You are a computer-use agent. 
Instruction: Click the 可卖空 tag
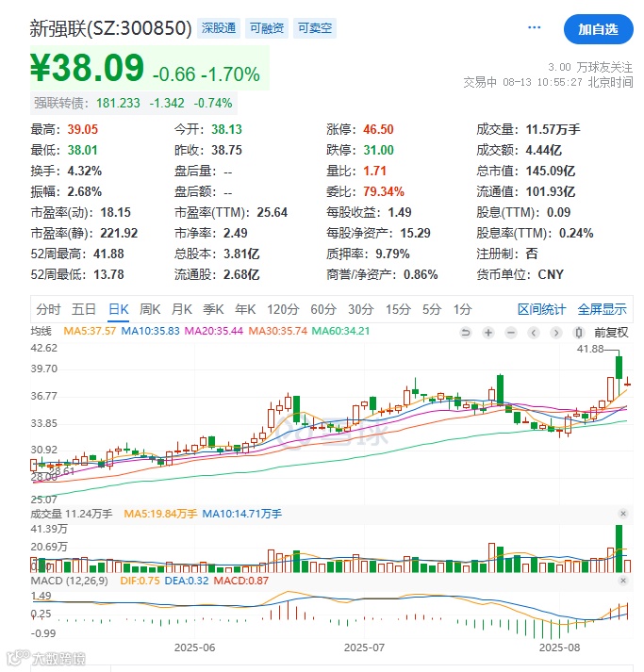tap(315, 28)
